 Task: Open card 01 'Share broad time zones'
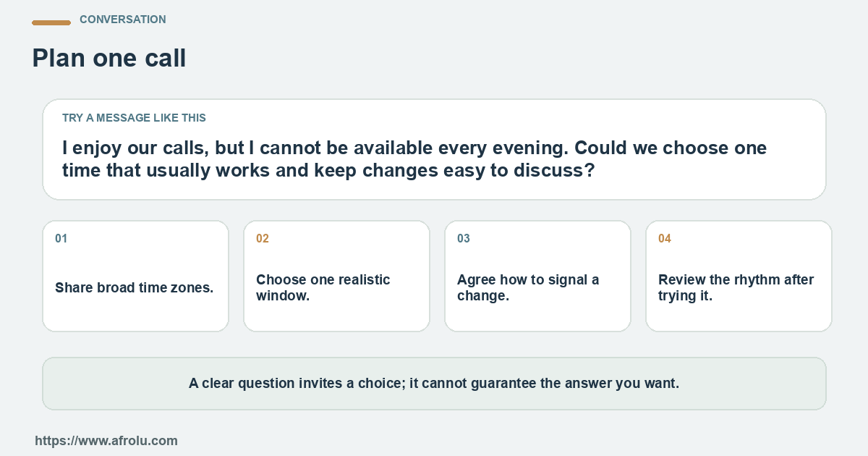pos(136,276)
